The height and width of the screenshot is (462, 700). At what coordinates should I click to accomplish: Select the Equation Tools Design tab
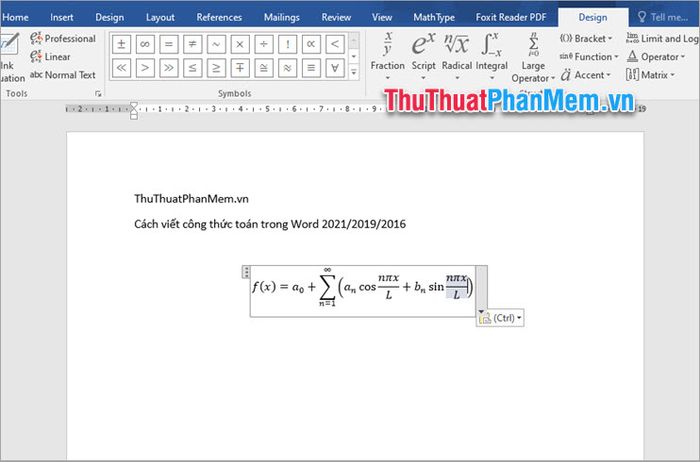593,17
